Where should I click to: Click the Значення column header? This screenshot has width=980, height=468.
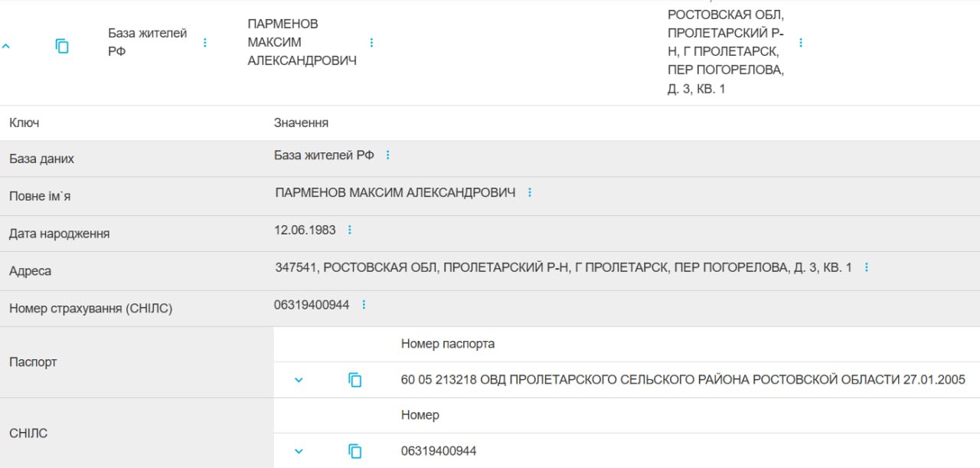point(301,123)
